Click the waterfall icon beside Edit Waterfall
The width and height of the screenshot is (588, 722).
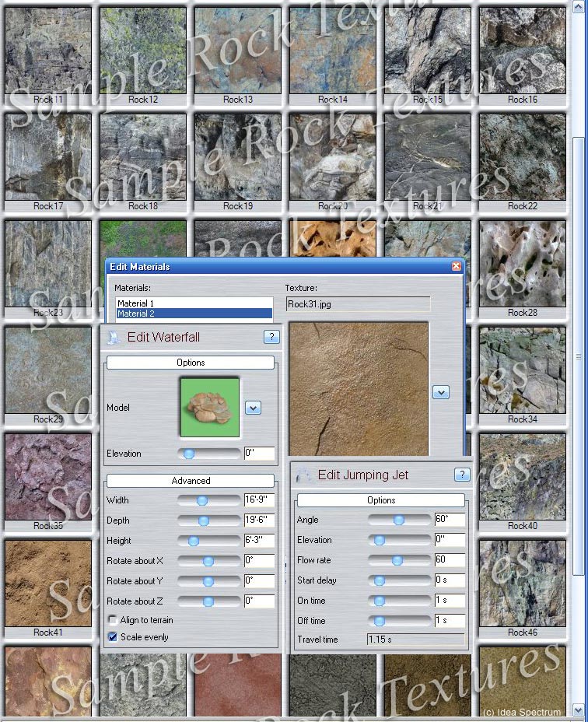pyautogui.click(x=114, y=338)
